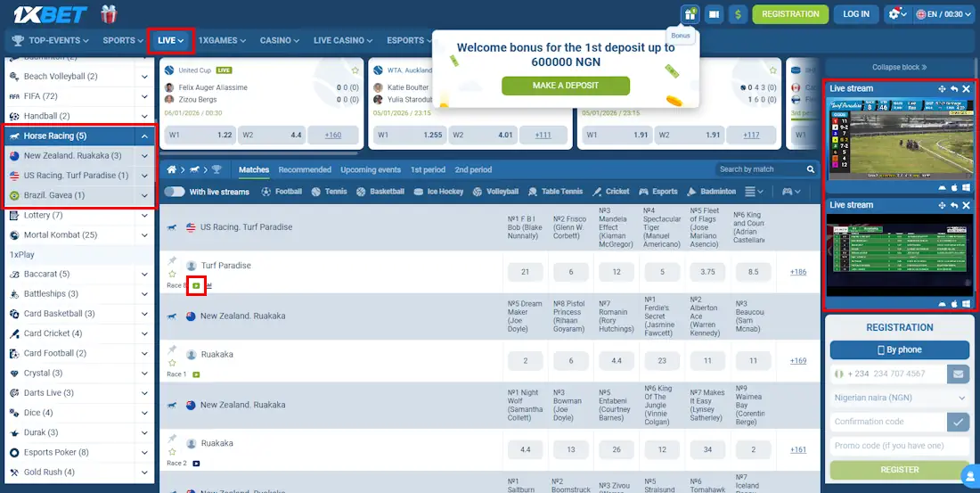Click MAKE A DEPOSIT button

coord(566,86)
